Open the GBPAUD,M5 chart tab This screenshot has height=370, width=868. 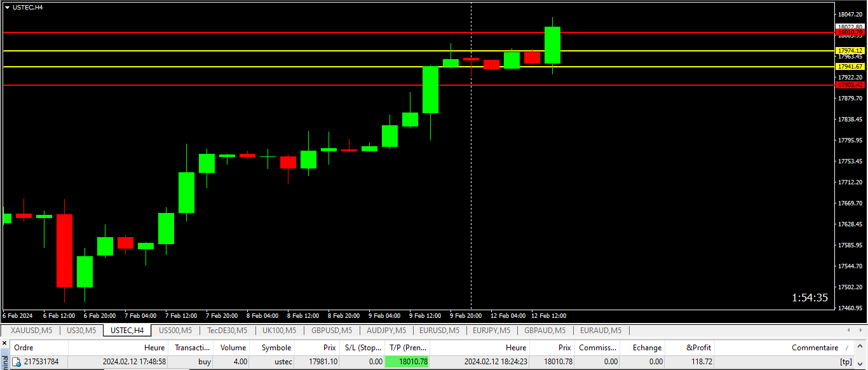545,331
